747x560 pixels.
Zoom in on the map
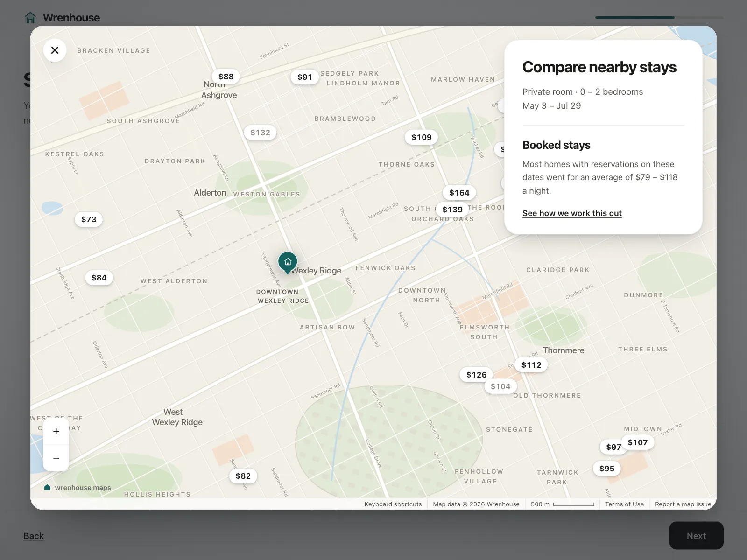click(56, 431)
